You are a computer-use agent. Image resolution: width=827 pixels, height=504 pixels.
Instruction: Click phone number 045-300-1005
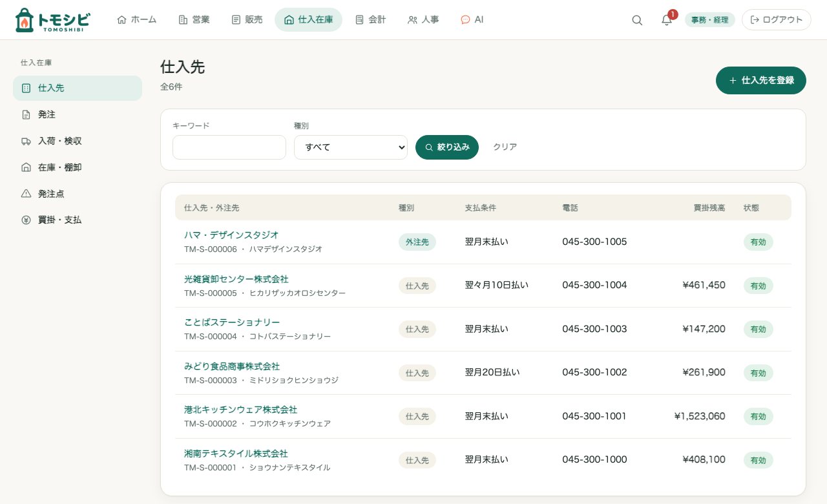click(x=594, y=242)
